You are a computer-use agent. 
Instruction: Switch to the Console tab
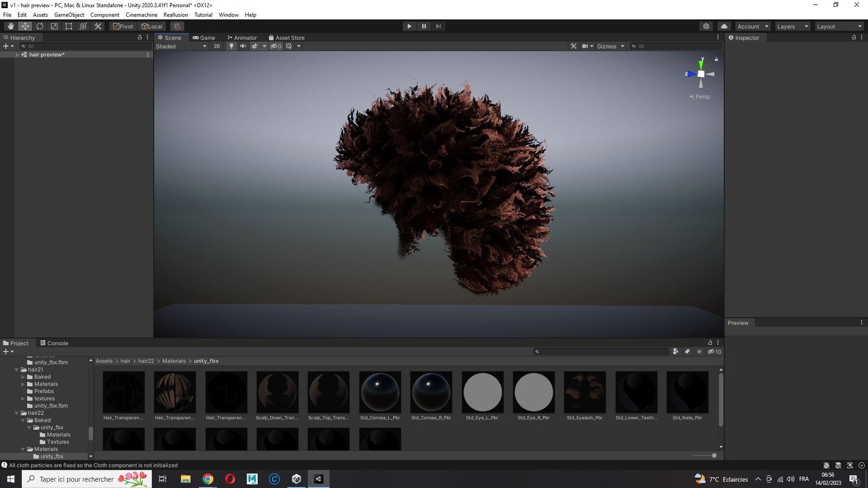(54, 343)
